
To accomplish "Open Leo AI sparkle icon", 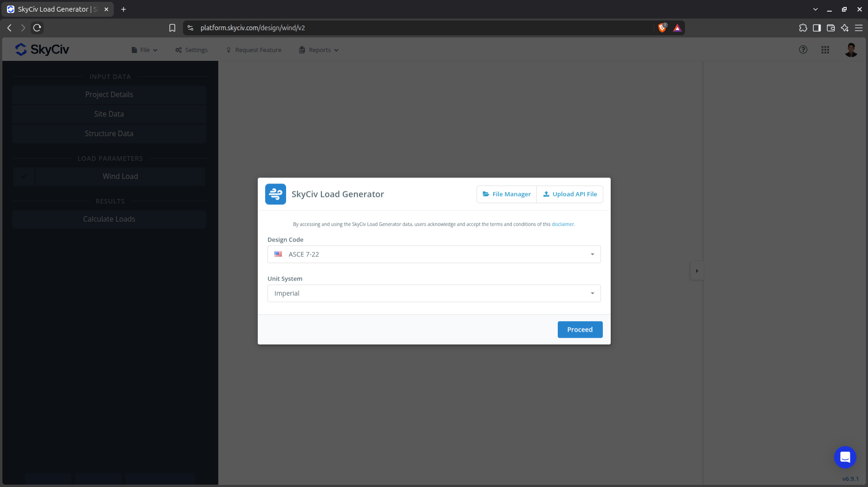I will pos(845,28).
